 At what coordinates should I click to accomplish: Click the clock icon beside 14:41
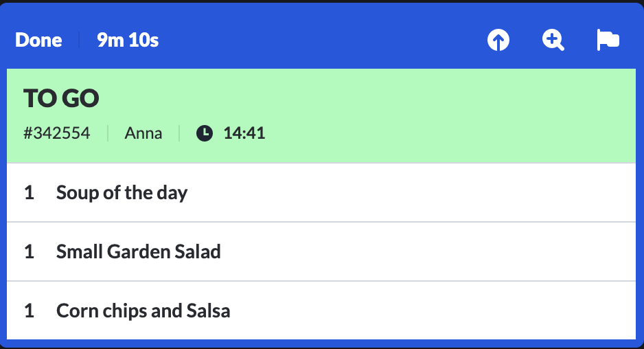tap(205, 133)
